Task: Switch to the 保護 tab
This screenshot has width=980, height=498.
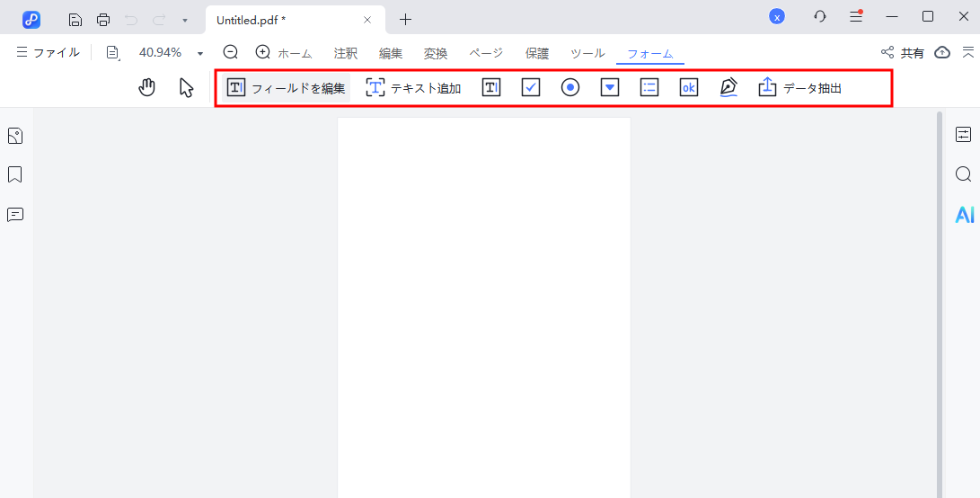Action: [537, 54]
